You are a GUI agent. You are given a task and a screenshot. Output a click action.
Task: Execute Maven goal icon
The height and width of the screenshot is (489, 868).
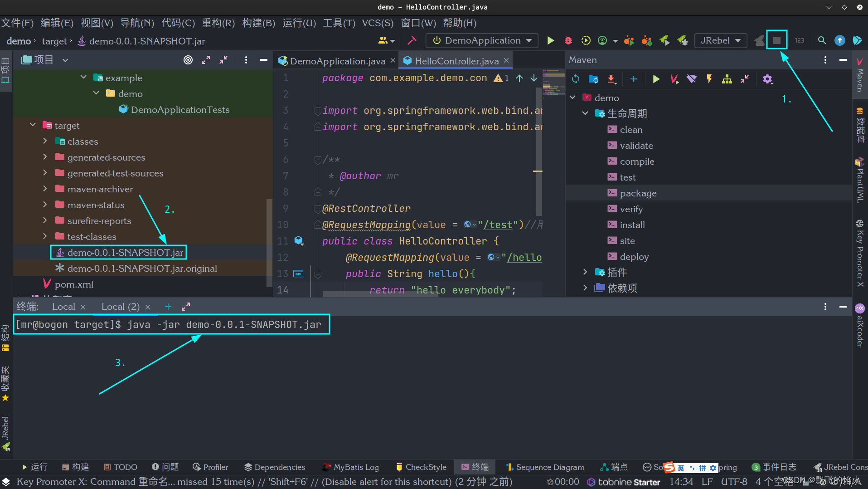click(674, 79)
